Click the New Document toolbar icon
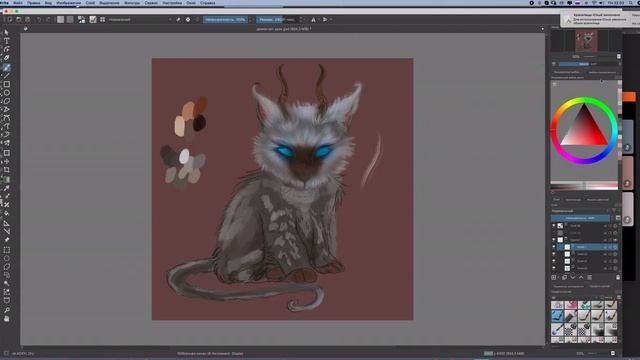 click(9, 19)
